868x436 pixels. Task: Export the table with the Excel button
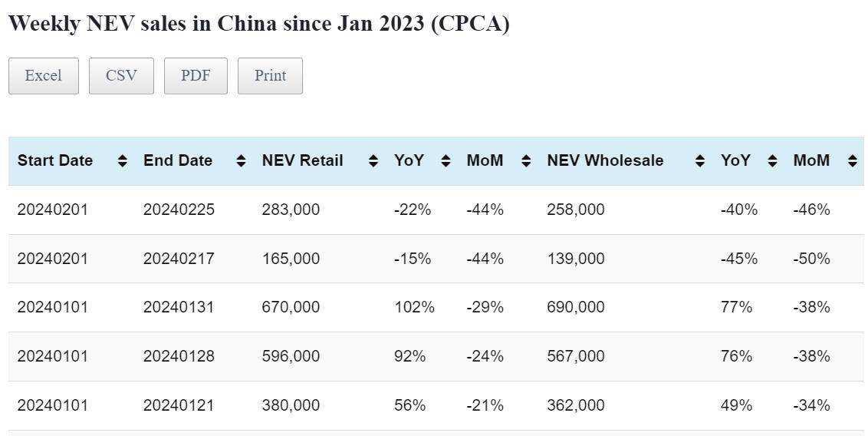[43, 76]
